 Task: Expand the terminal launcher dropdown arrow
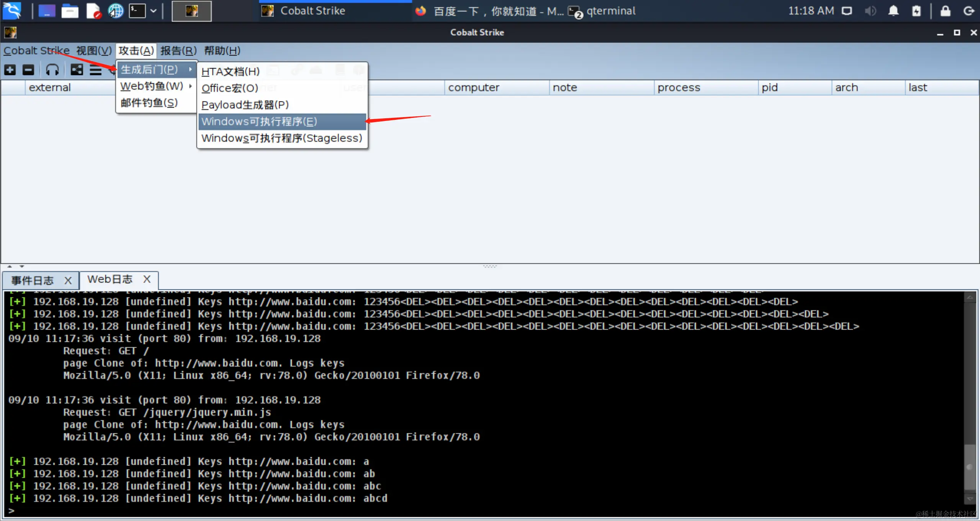[x=154, y=11]
